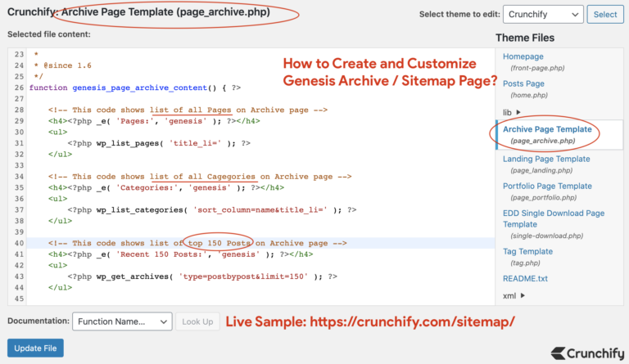The height and width of the screenshot is (364, 629).
Task: Open the Tag Template tag.php file
Action: pyautogui.click(x=527, y=251)
